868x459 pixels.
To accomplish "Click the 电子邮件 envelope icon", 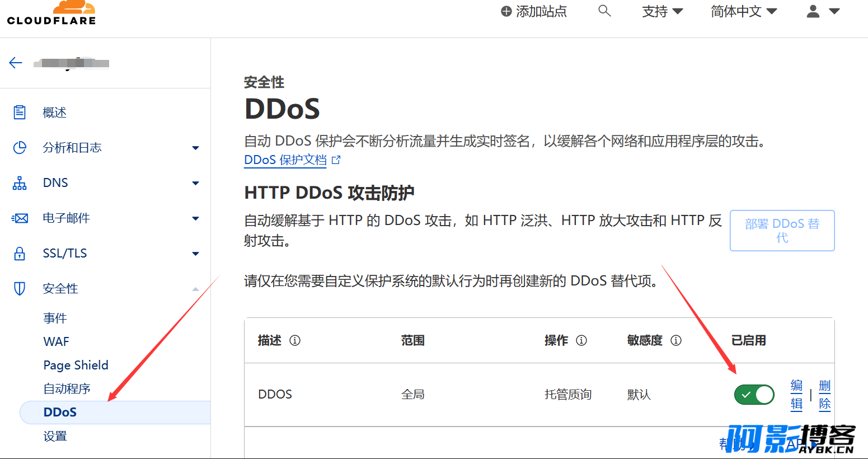I will click(20, 218).
